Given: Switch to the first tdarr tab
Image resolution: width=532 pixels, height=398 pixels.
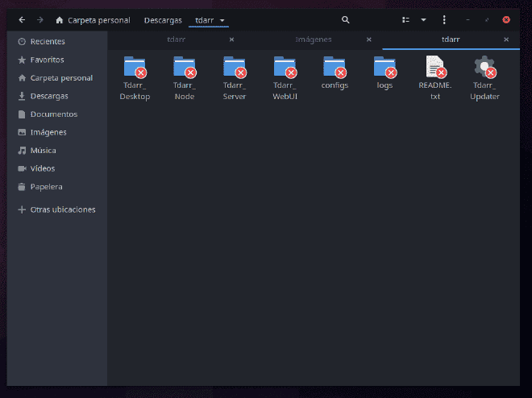Looking at the screenshot, I should pos(176,39).
